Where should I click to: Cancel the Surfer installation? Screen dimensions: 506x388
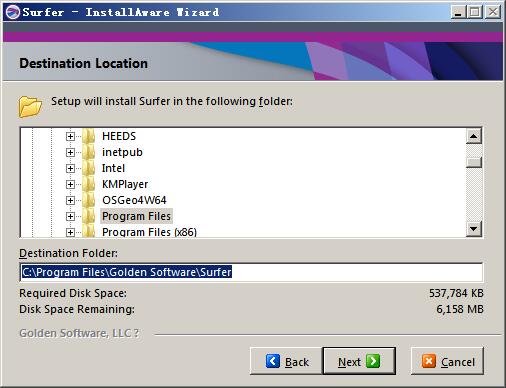point(447,361)
